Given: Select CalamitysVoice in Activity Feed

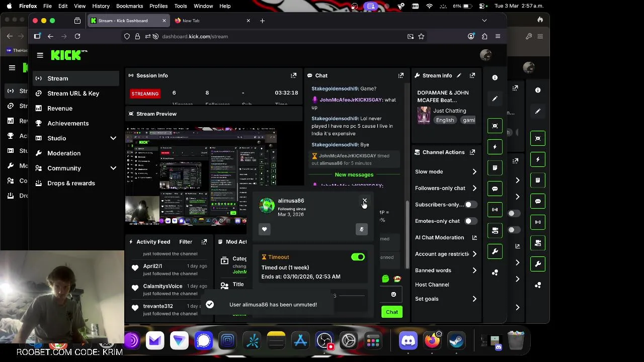Looking at the screenshot, I should tap(163, 286).
